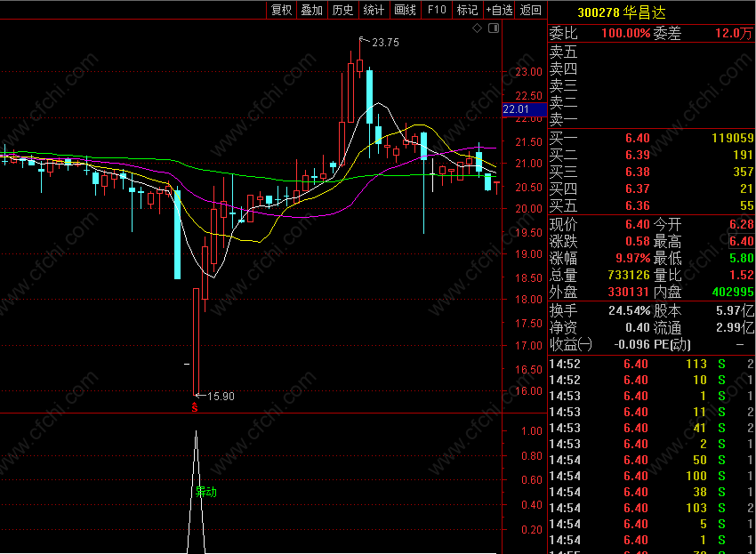Click the 最高 highest price value

pos(742,242)
